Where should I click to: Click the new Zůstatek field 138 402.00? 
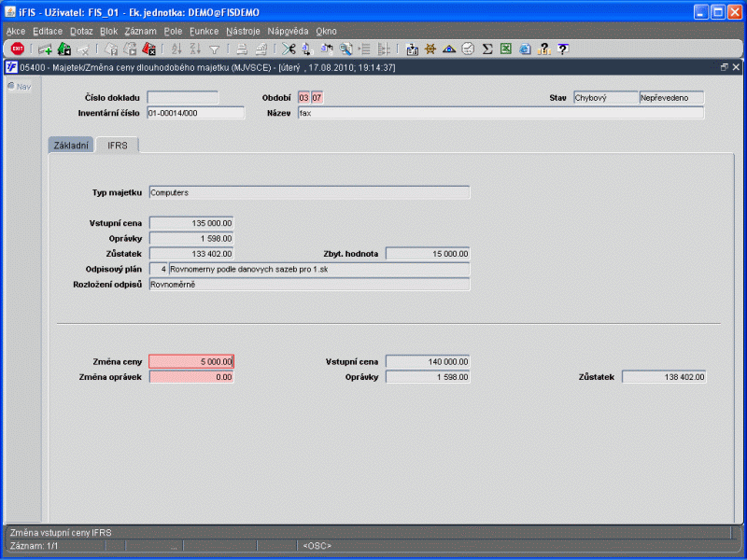[664, 377]
